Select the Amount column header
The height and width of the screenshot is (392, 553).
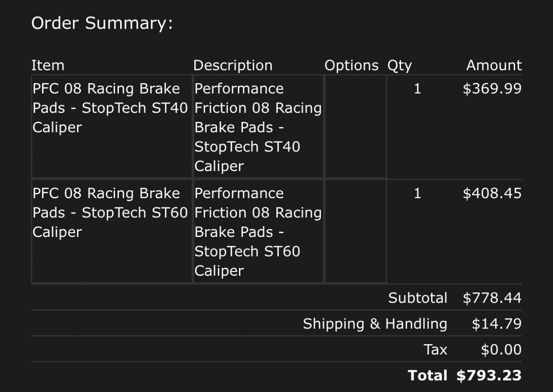(494, 65)
